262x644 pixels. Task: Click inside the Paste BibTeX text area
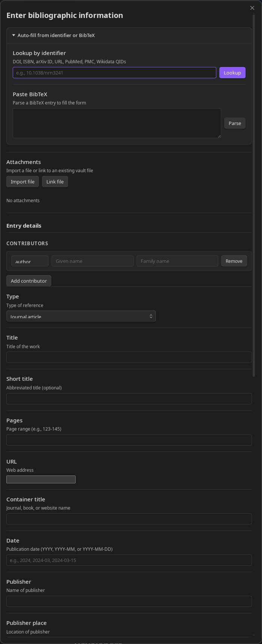click(x=117, y=123)
